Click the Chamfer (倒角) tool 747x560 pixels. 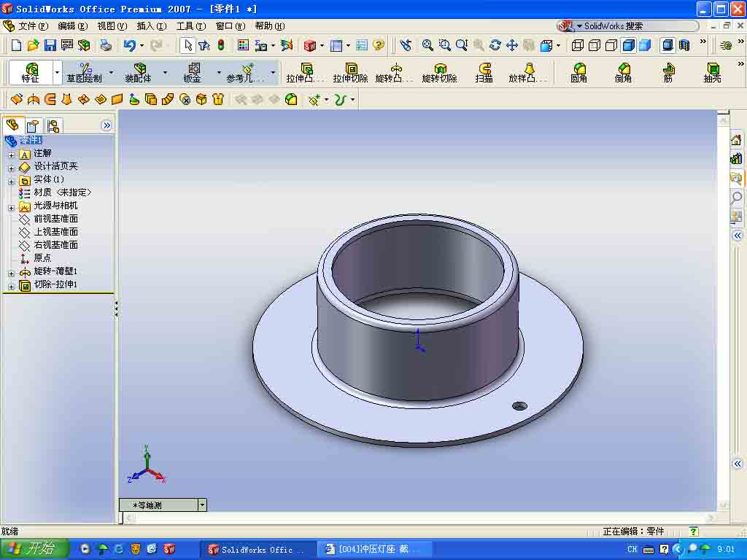(623, 73)
